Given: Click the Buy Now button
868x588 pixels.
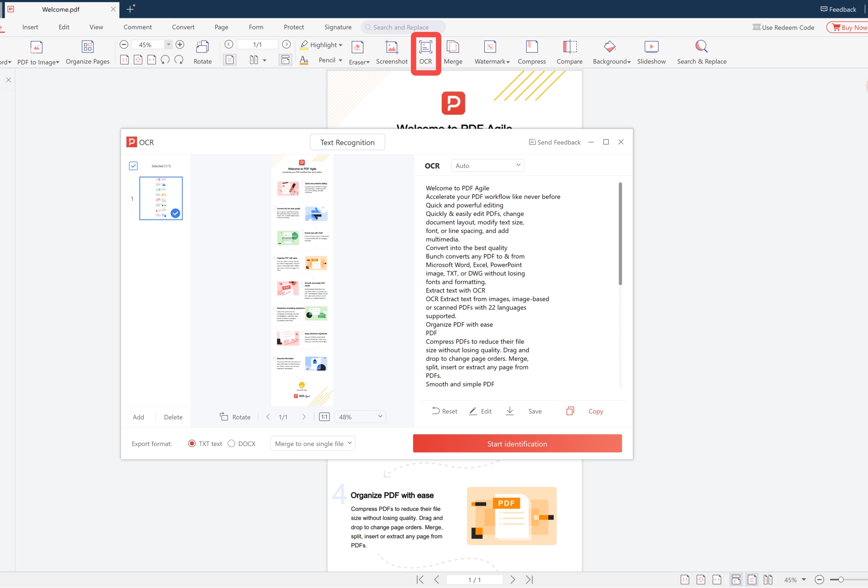Looking at the screenshot, I should pos(848,27).
